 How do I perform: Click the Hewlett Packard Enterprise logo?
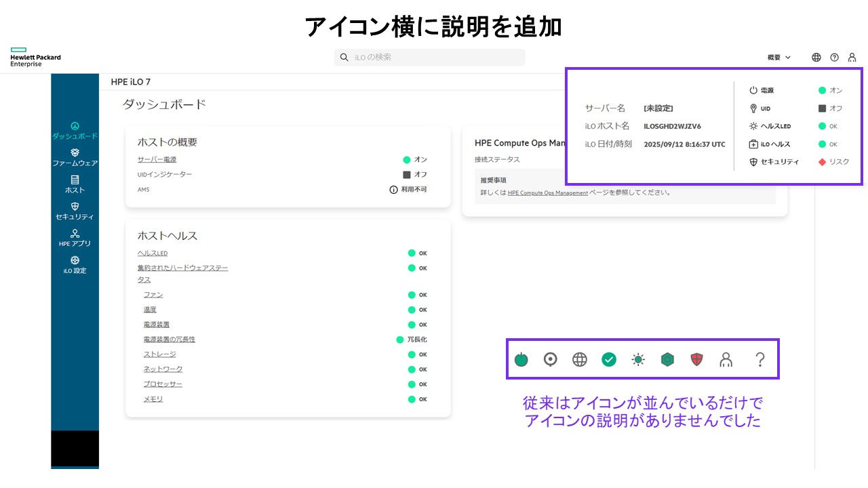35,58
